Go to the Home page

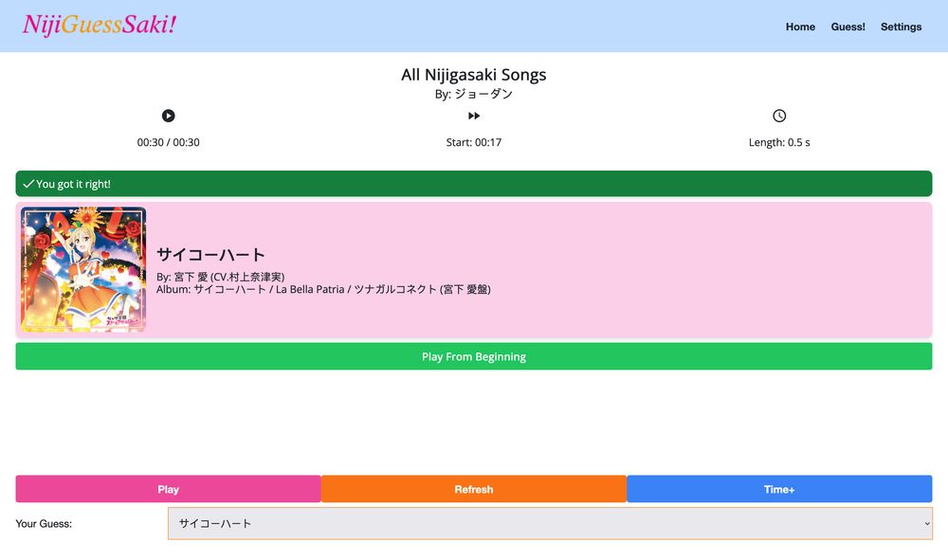click(800, 27)
